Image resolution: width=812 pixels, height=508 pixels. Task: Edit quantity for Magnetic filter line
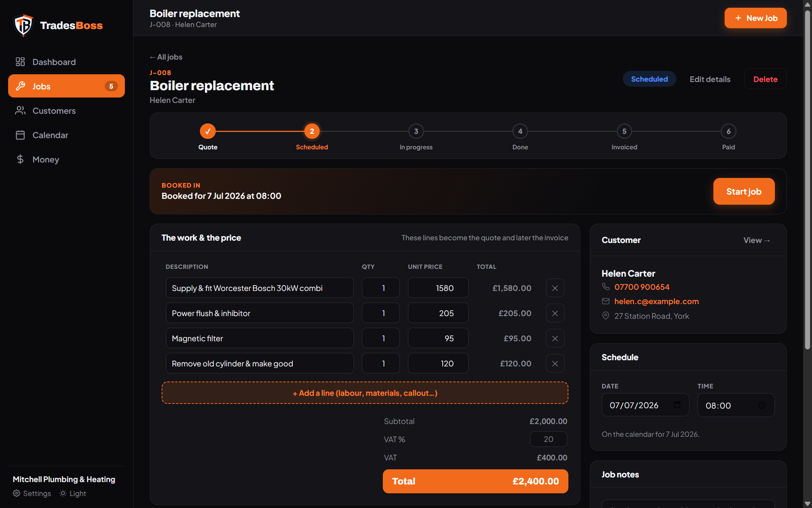point(380,338)
